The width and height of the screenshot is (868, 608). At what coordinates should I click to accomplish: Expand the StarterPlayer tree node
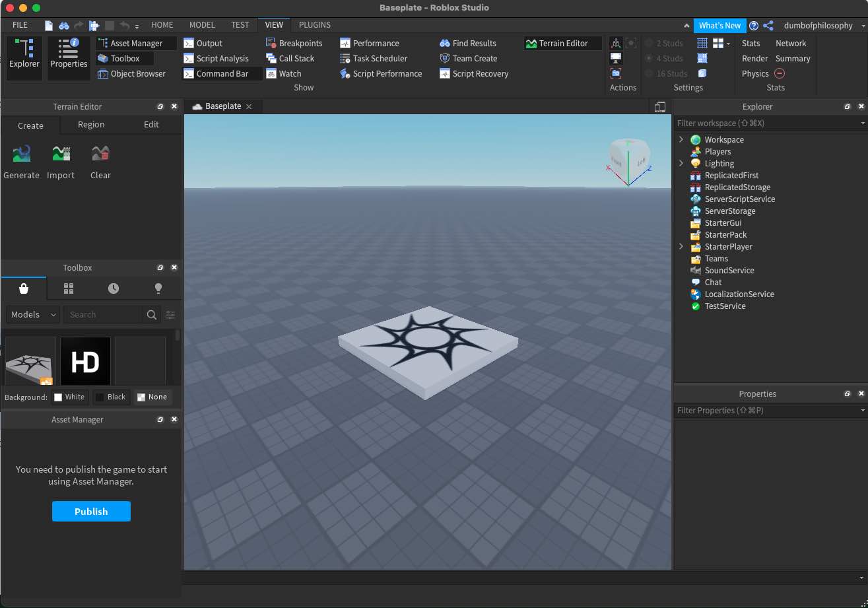681,247
